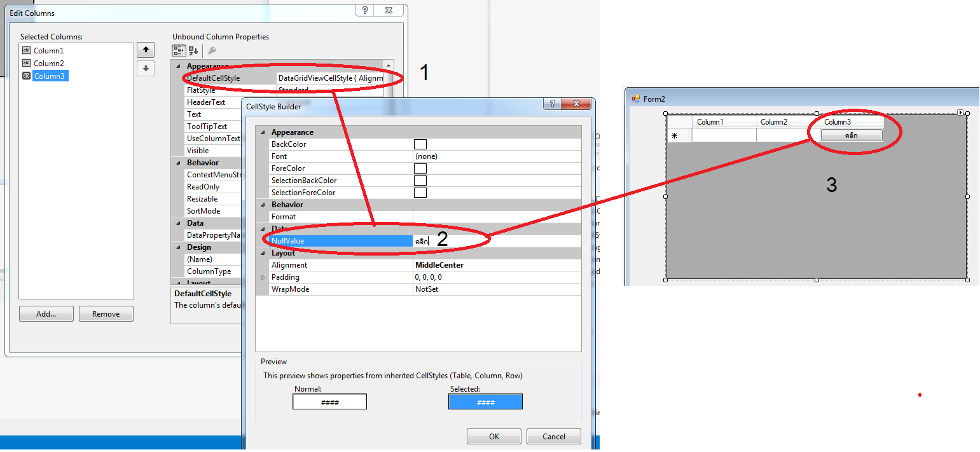Click the Normal preview box showing ####
This screenshot has width=980, height=452.
tap(329, 402)
